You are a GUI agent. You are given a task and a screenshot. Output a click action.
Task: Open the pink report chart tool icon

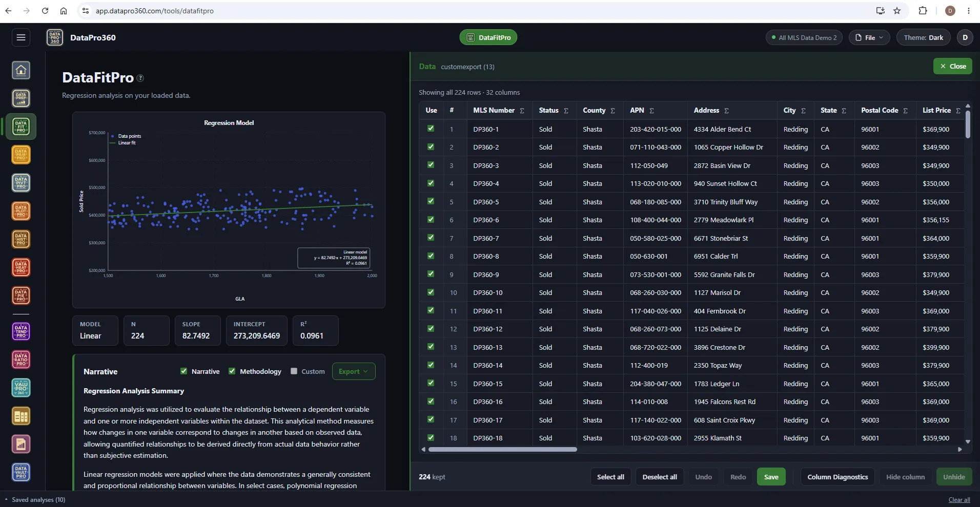(x=21, y=445)
